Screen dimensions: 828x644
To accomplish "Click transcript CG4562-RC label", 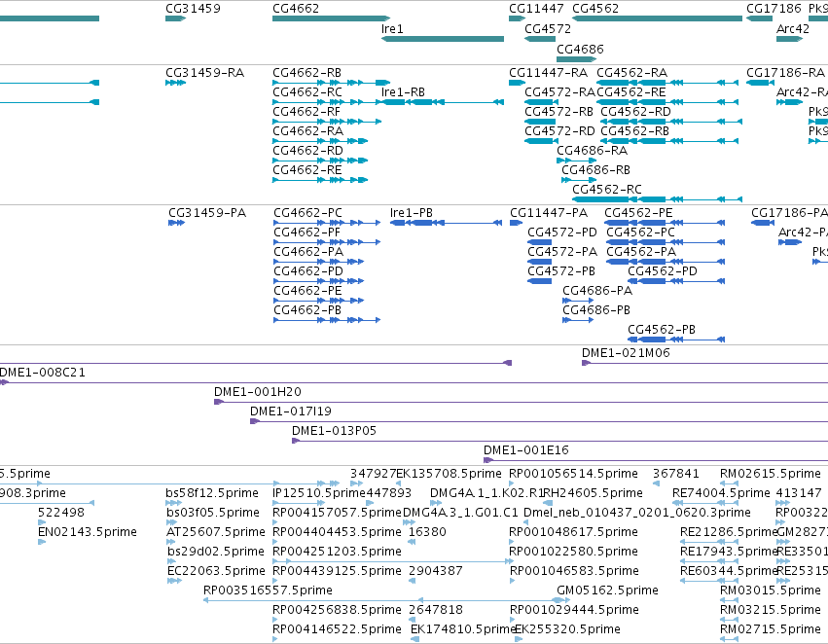I will pos(607,189).
